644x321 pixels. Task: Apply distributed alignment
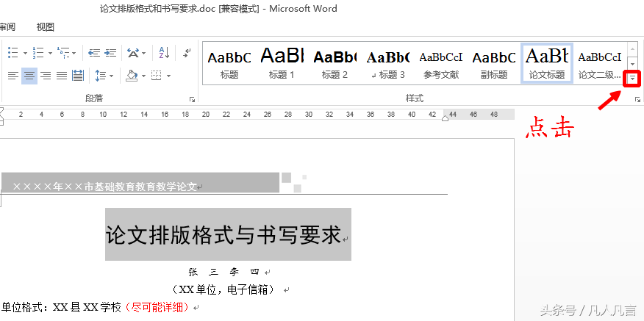click(x=78, y=76)
